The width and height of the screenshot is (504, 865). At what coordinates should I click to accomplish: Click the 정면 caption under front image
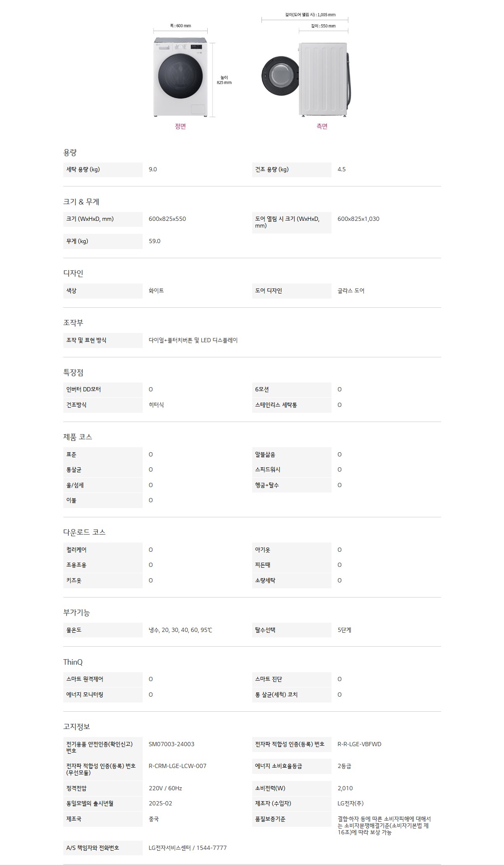180,126
